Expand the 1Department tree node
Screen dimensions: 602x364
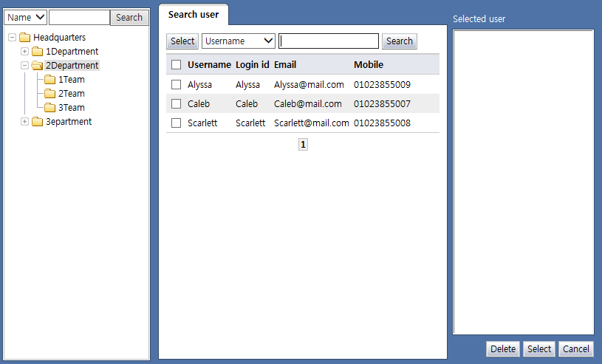pyautogui.click(x=24, y=52)
